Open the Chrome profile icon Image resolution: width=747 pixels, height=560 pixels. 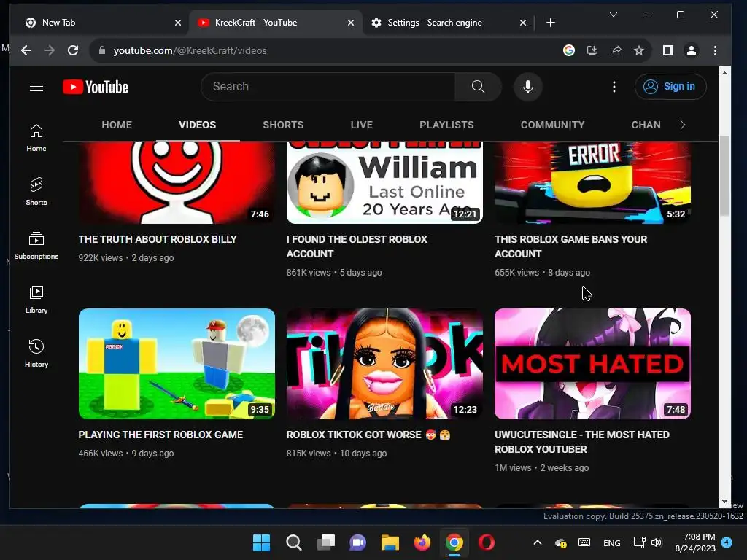(692, 50)
